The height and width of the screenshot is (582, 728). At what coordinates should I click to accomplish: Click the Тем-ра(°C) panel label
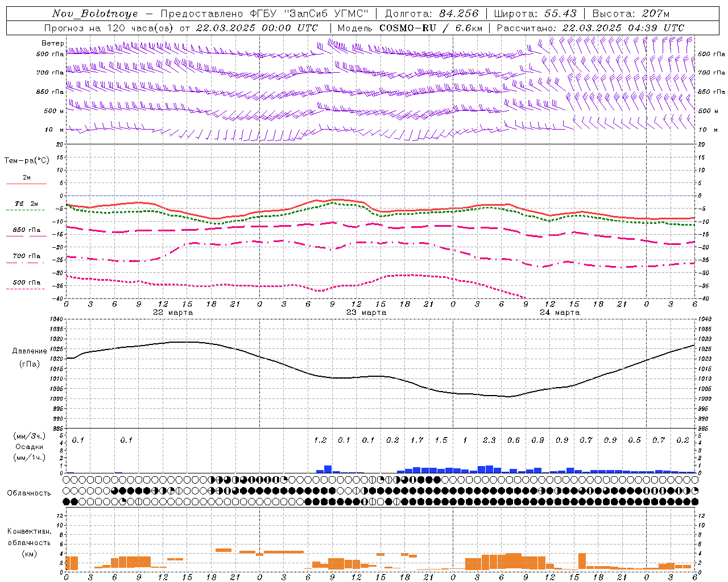(27, 161)
